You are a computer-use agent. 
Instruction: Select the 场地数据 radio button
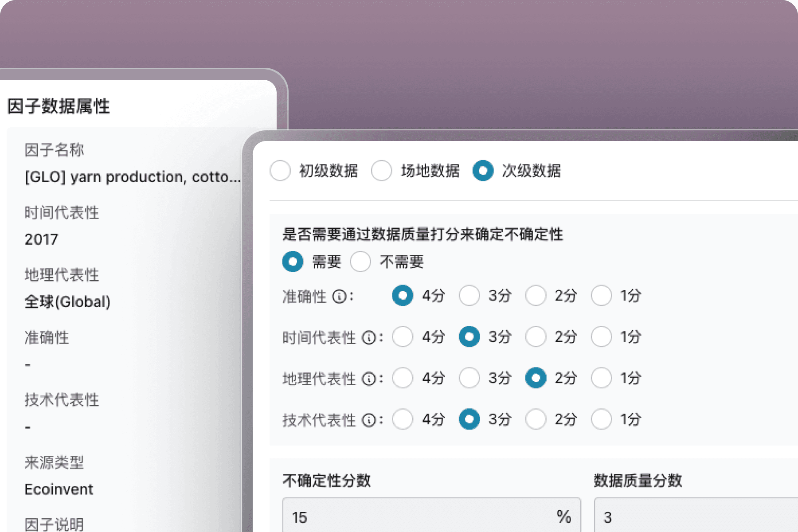pos(382,171)
